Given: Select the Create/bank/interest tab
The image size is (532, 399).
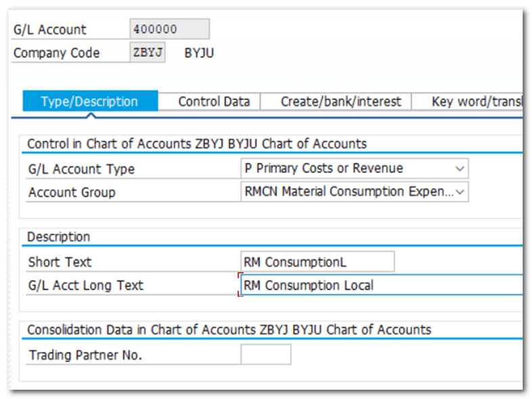Looking at the screenshot, I should (x=340, y=101).
